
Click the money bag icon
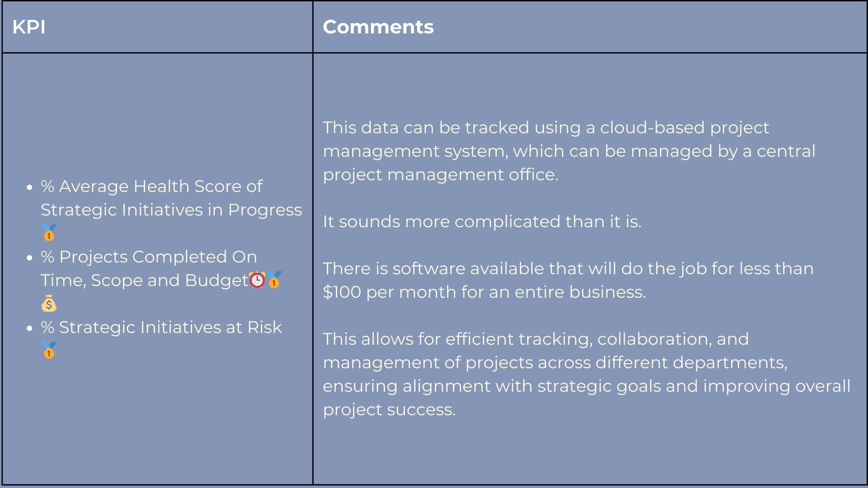point(49,304)
